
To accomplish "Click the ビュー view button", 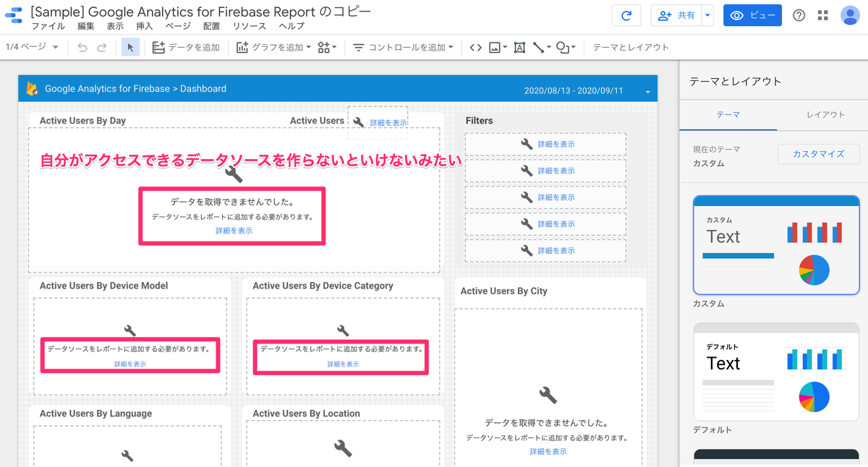I will tap(752, 16).
